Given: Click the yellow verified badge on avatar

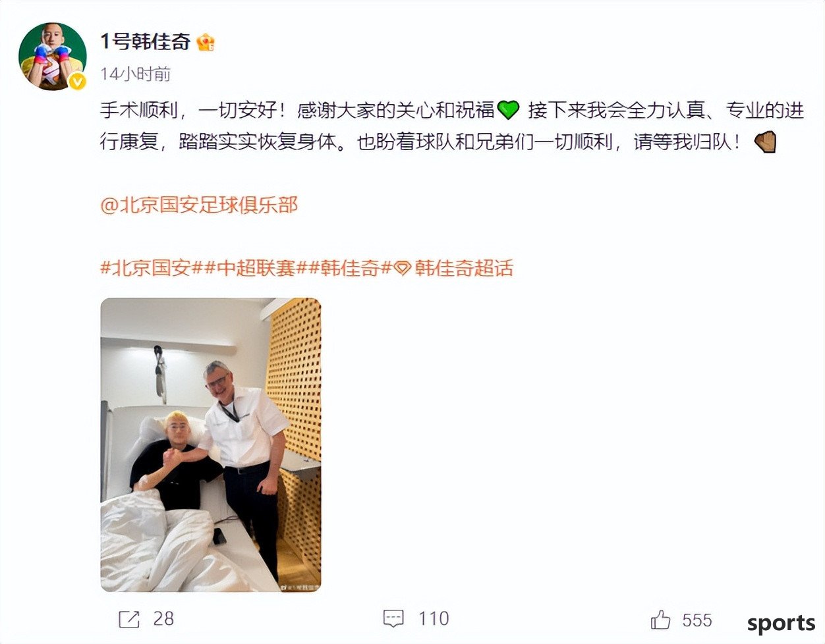Looking at the screenshot, I should click(78, 81).
